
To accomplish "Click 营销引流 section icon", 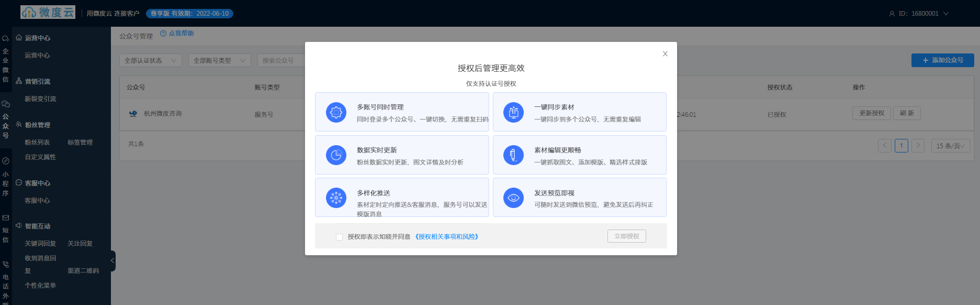I will [19, 81].
